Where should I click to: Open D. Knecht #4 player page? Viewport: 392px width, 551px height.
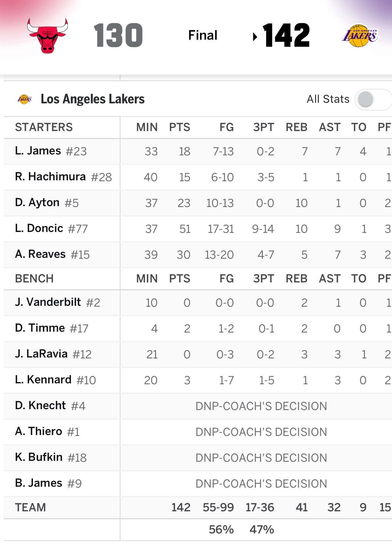point(50,406)
